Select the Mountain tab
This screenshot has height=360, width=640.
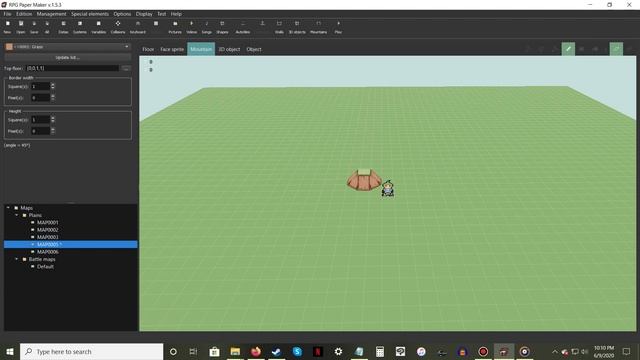click(201, 49)
